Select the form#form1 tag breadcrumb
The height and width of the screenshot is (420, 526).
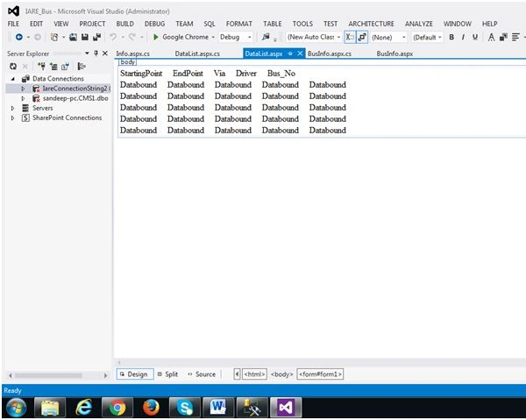coord(320,374)
